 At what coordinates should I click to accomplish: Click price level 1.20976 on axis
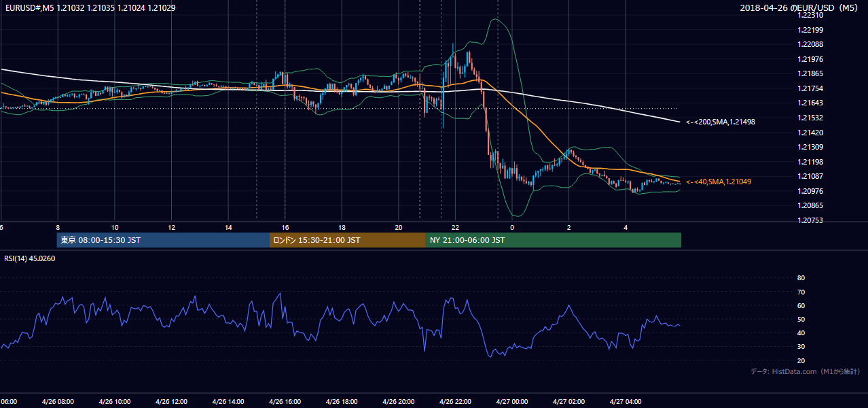pyautogui.click(x=810, y=191)
